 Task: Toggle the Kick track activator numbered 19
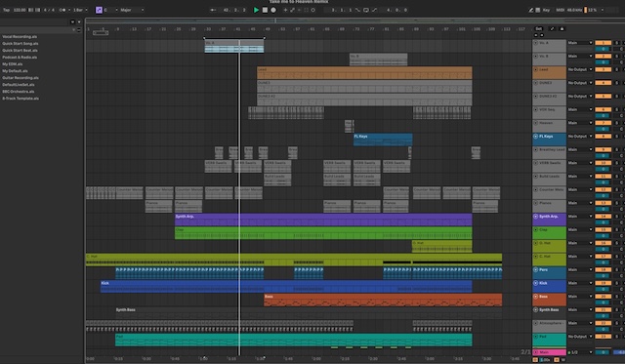click(x=604, y=283)
